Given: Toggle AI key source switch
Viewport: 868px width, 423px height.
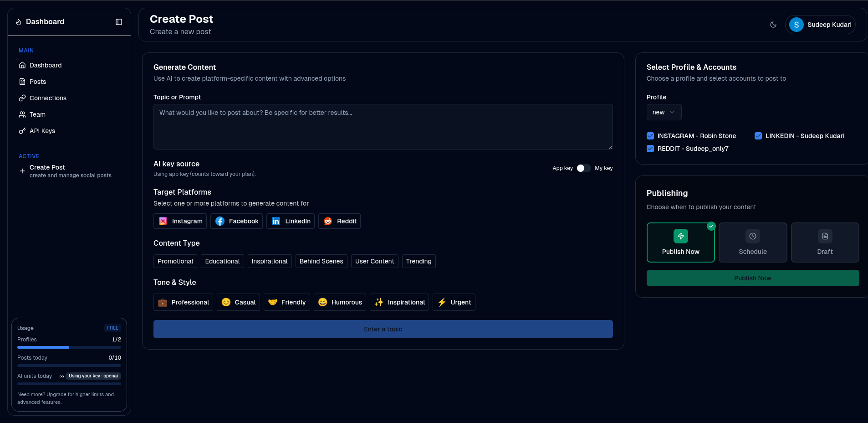Looking at the screenshot, I should [583, 168].
